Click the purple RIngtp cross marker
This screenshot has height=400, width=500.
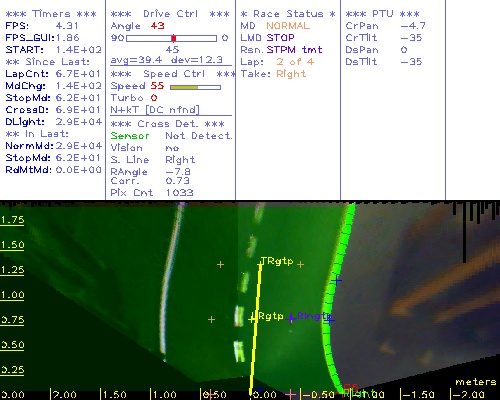click(291, 318)
